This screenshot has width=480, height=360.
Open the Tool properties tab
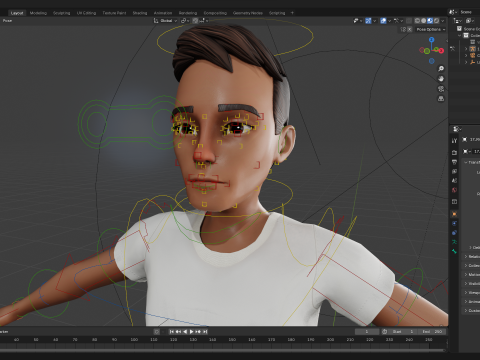pyautogui.click(x=454, y=141)
